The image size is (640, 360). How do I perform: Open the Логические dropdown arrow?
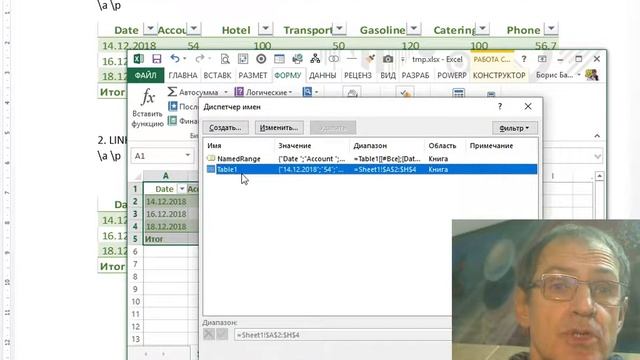point(291,92)
